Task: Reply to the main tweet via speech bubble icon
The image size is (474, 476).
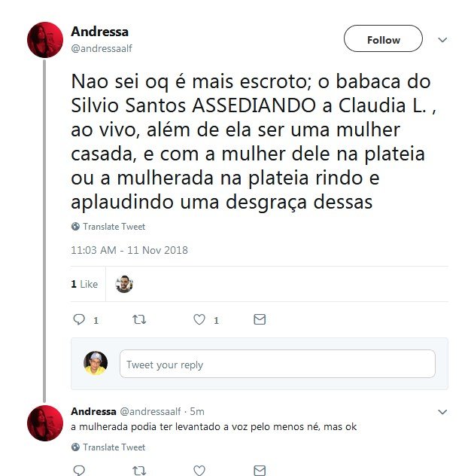Action: (x=79, y=319)
